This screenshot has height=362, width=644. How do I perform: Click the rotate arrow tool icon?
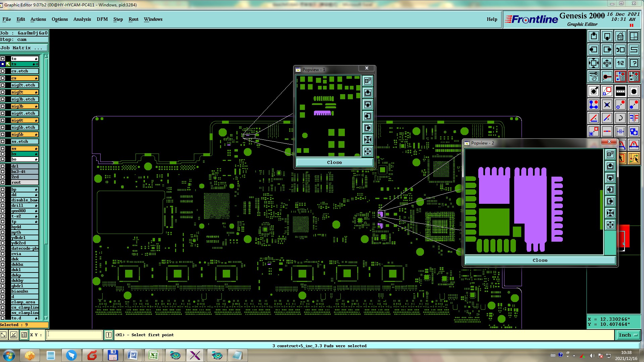pos(621,118)
